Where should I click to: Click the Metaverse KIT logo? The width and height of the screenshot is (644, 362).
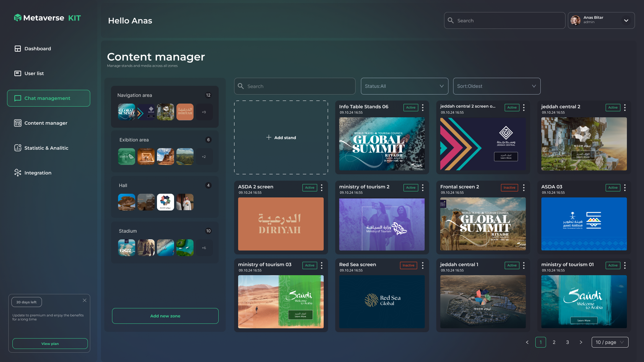(47, 18)
